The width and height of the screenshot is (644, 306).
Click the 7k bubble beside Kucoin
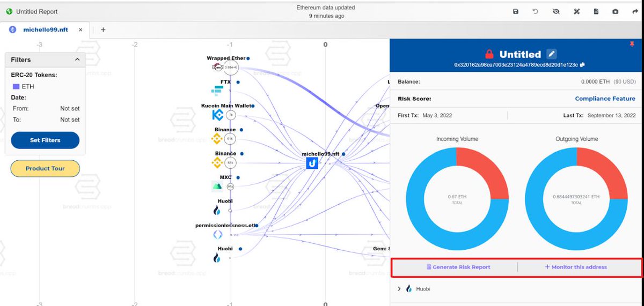point(231,115)
